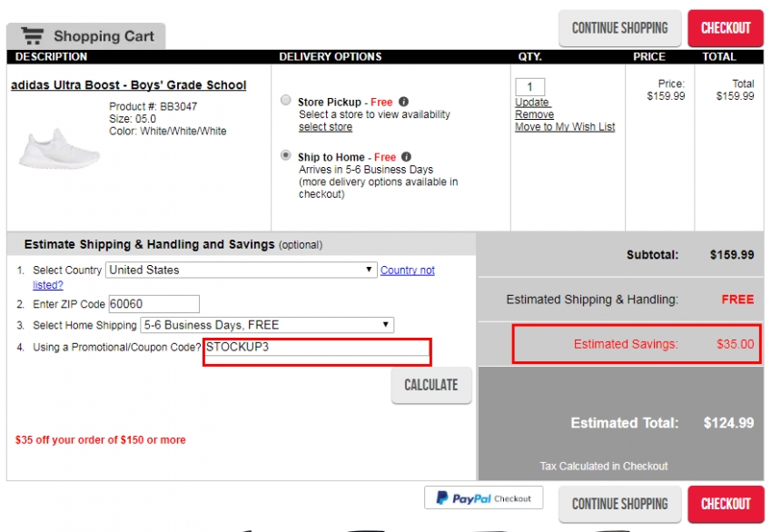Screen dimensions: 781x532
Task: Click the $35 off promotion message
Action: [101, 439]
